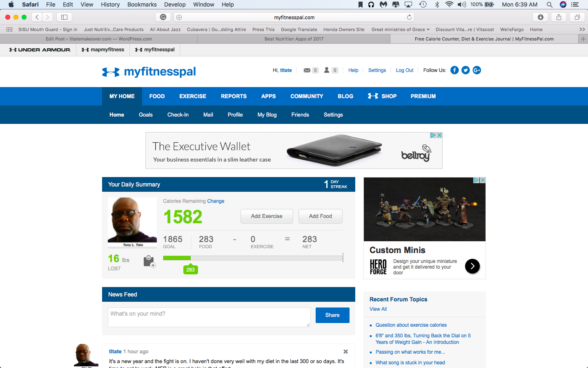Open Safari downloads button
The height and width of the screenshot is (368, 588).
point(540,17)
